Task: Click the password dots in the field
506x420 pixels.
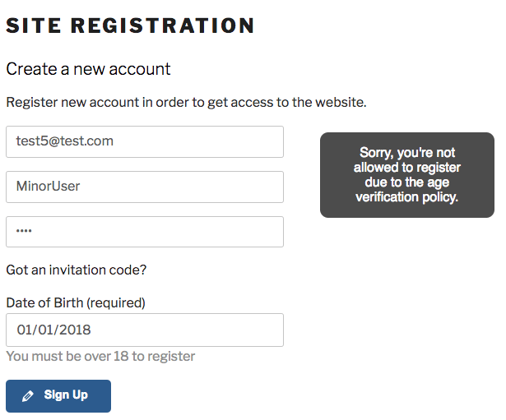Action: point(24,232)
